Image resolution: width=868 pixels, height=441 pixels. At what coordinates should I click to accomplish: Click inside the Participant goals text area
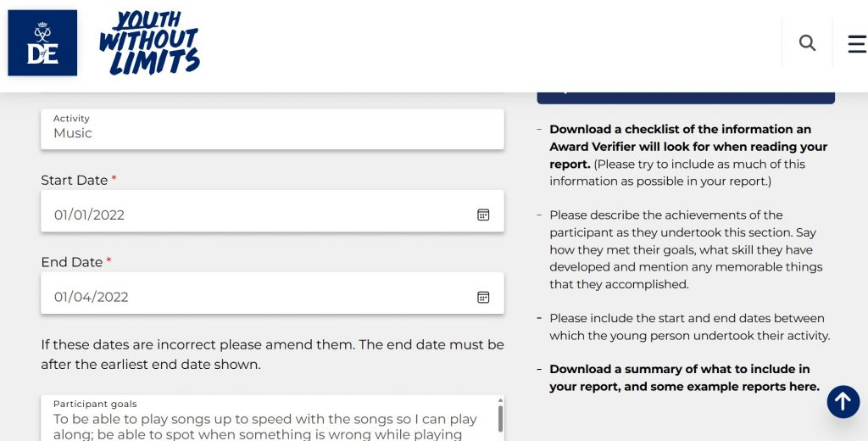(264, 426)
